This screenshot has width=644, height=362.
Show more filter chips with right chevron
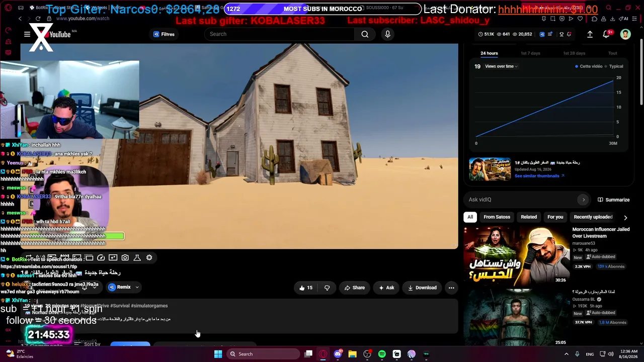pos(625,218)
